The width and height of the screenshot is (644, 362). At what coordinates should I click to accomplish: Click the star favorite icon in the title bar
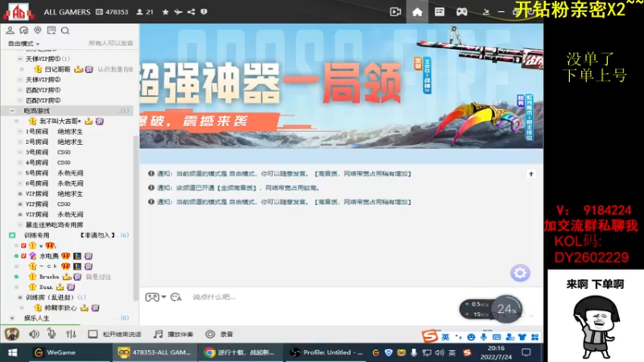click(x=165, y=12)
